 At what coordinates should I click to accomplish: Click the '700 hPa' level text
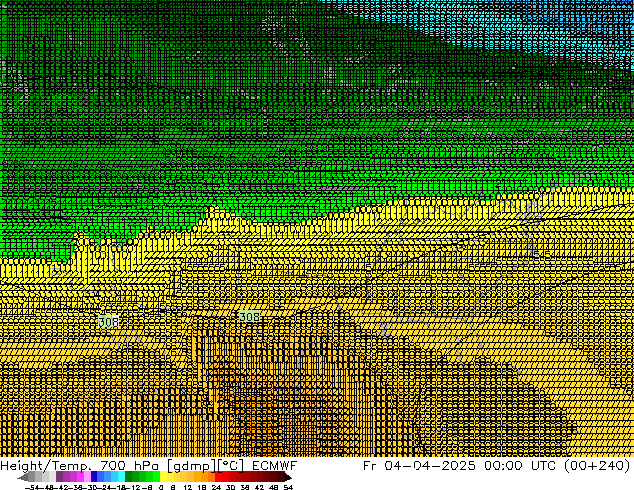[130, 466]
